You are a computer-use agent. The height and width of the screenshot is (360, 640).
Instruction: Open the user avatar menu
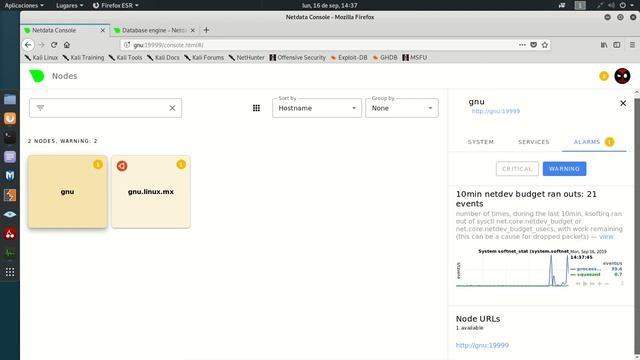(622, 76)
